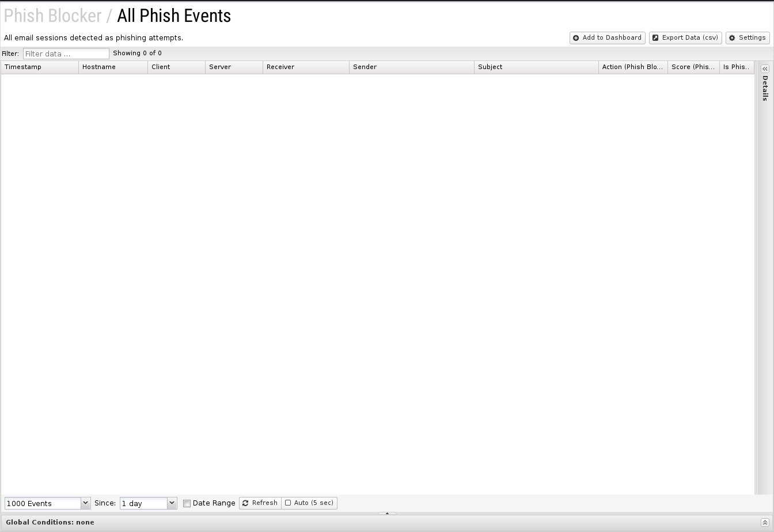Expand Details panel with double-chevron icon
The image size is (774, 532).
(765, 69)
